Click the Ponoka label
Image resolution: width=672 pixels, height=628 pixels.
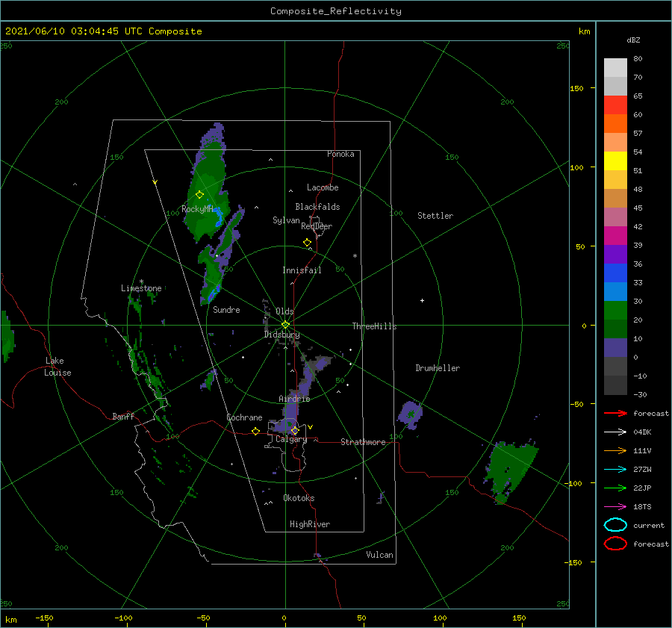pyautogui.click(x=340, y=154)
